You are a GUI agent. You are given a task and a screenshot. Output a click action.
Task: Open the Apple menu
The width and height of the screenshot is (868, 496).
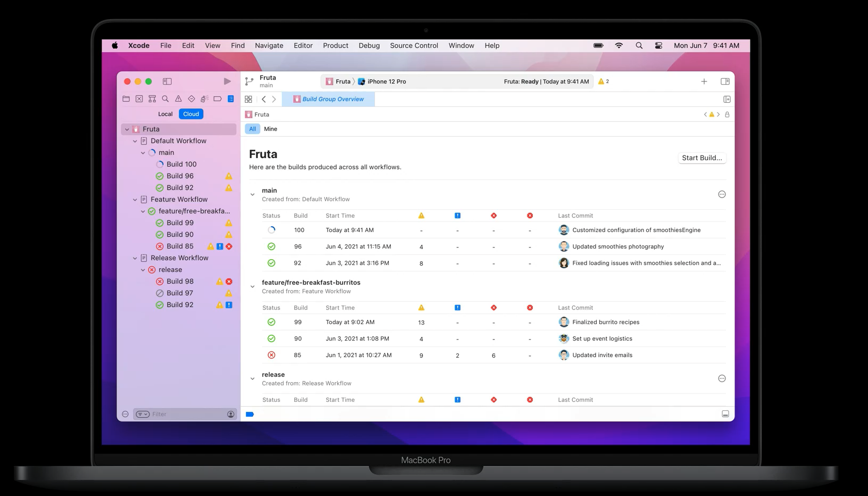coord(115,46)
